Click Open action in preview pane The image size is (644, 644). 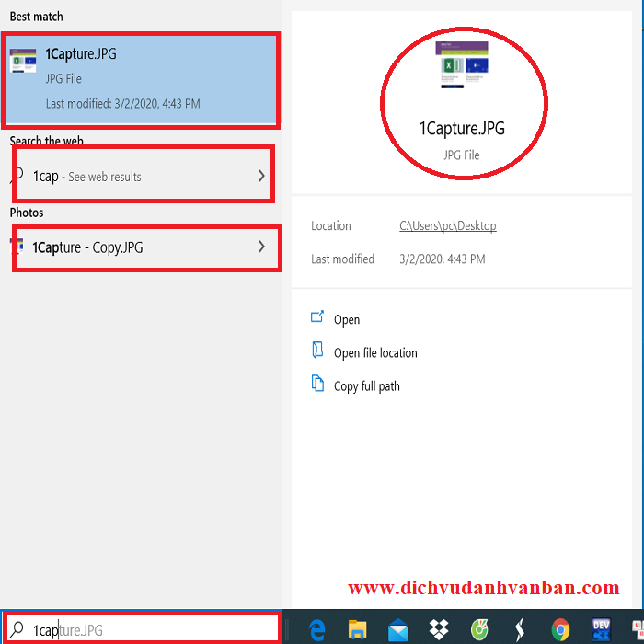[x=347, y=319]
